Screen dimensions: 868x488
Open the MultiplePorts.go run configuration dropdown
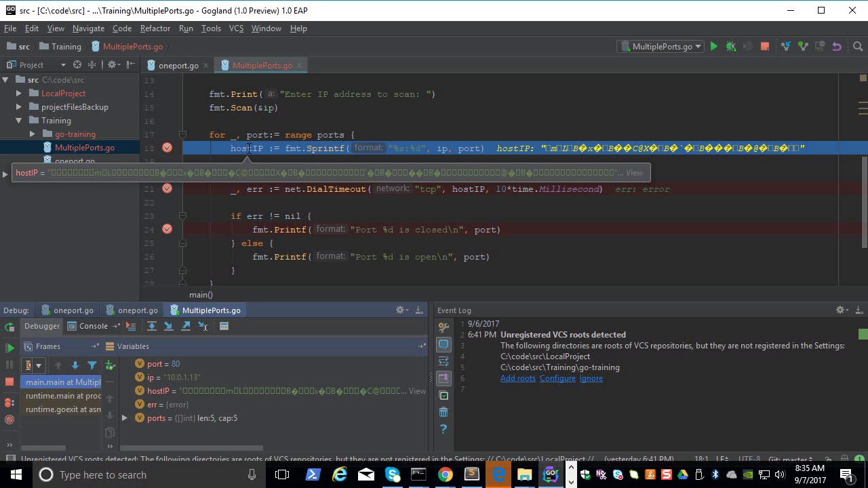point(661,47)
